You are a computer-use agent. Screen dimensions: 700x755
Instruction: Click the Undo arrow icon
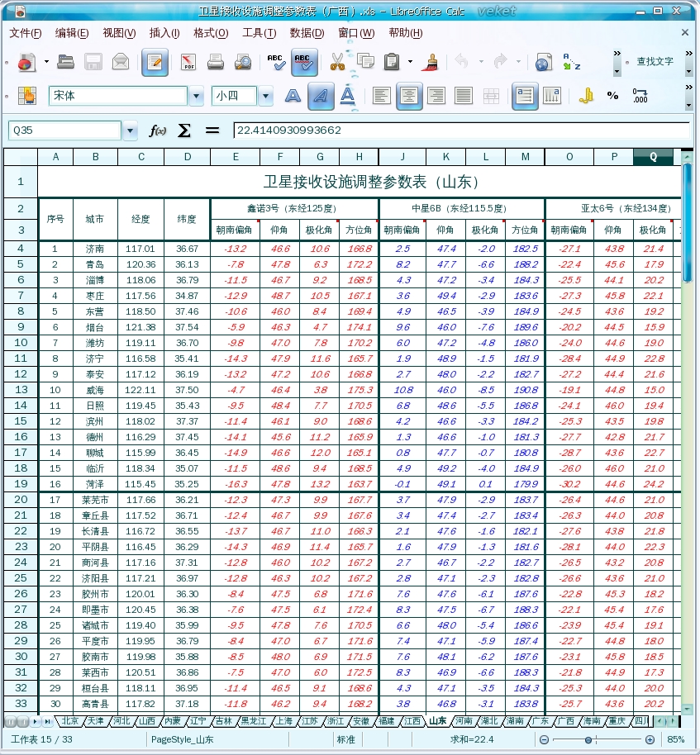pyautogui.click(x=462, y=62)
